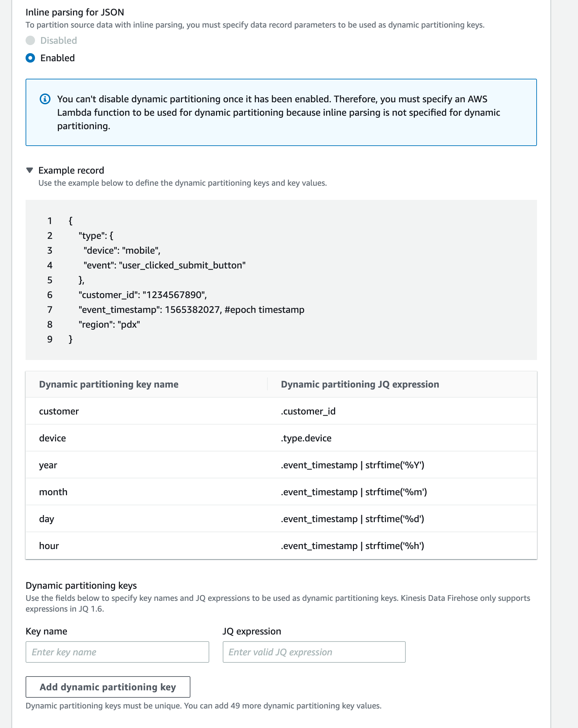The height and width of the screenshot is (728, 578).
Task: Select the device key name cell
Action: point(52,438)
